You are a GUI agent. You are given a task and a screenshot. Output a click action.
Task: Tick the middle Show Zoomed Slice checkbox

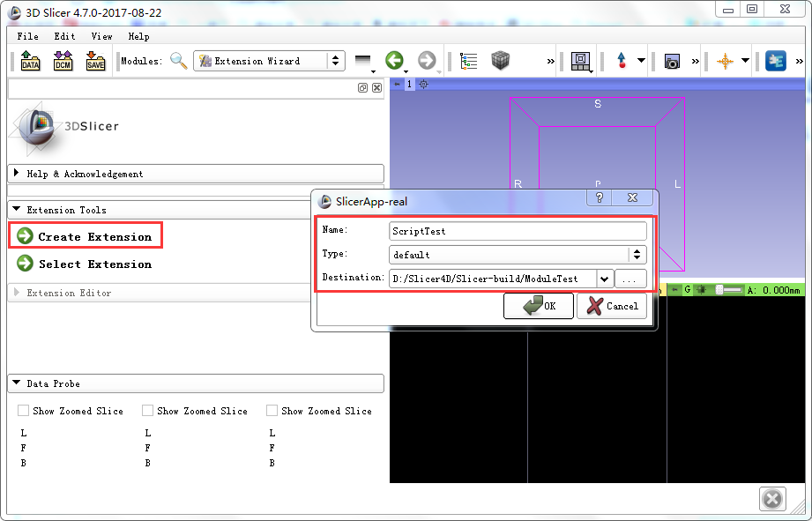[x=147, y=411]
